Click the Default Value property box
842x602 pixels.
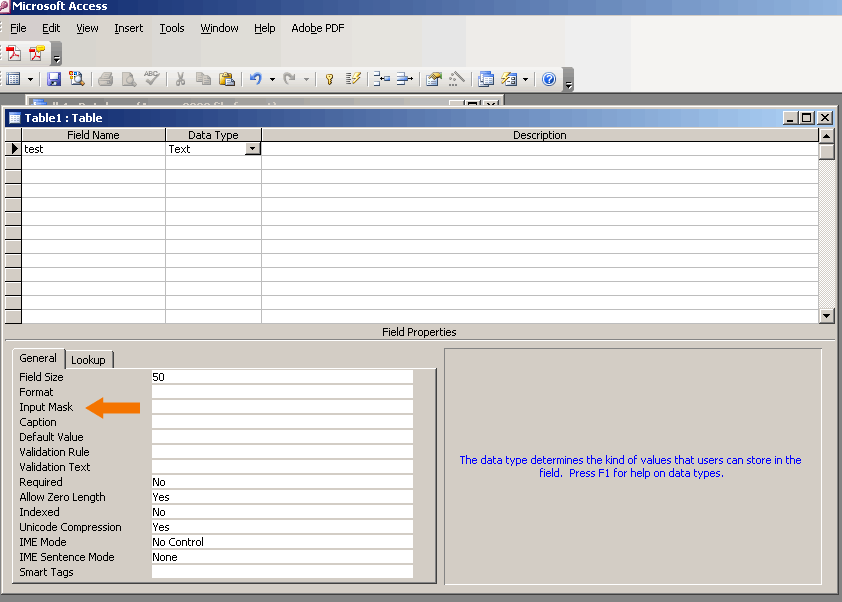pyautogui.click(x=282, y=437)
